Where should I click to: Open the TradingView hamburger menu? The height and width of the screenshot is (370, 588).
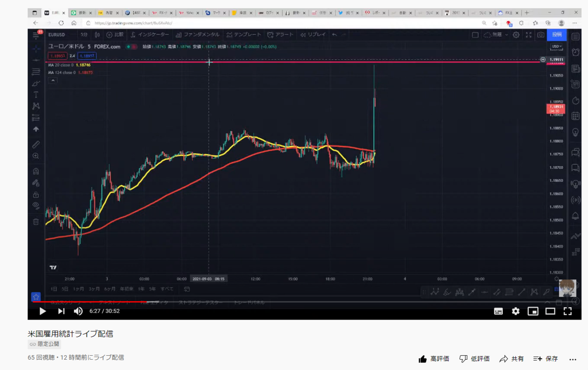tap(36, 35)
